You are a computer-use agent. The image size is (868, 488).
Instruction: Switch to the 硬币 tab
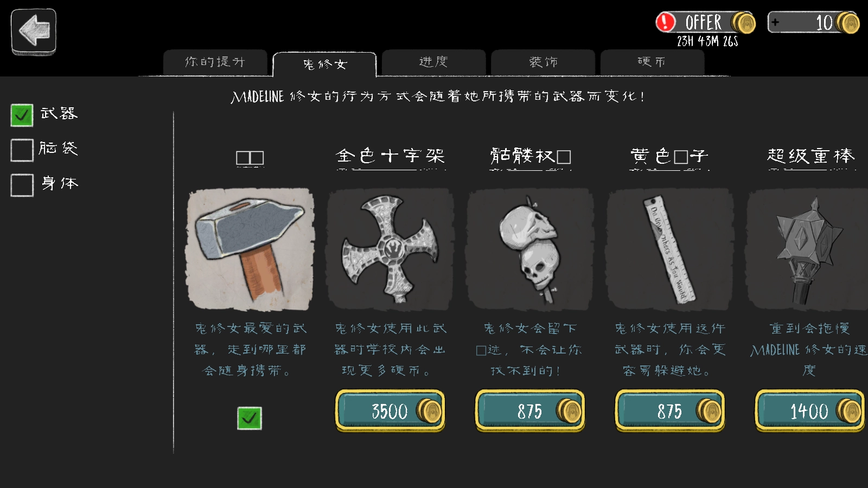652,62
